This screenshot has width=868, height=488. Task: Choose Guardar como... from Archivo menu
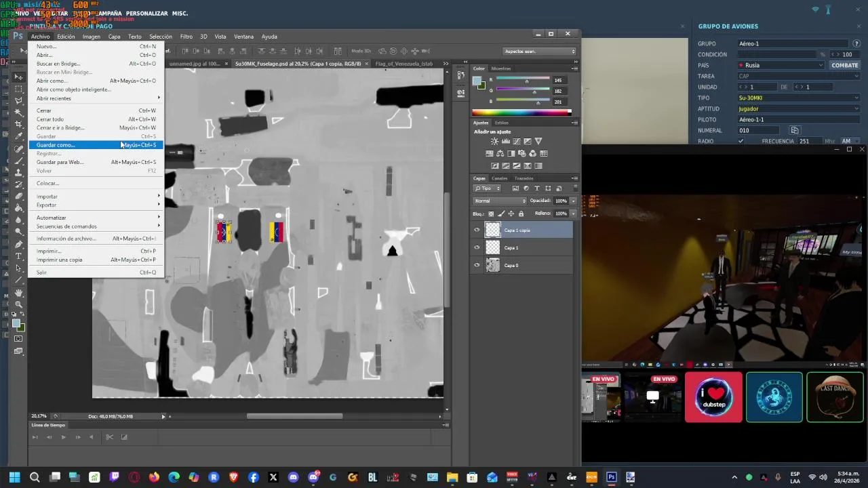(x=96, y=145)
